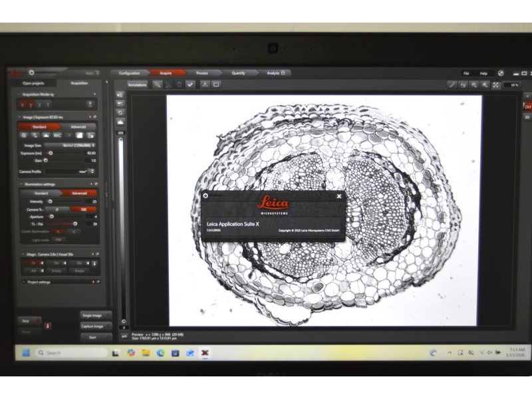Adjust the Gain slider
Viewport: 532px width, 399px height.
coord(46,160)
